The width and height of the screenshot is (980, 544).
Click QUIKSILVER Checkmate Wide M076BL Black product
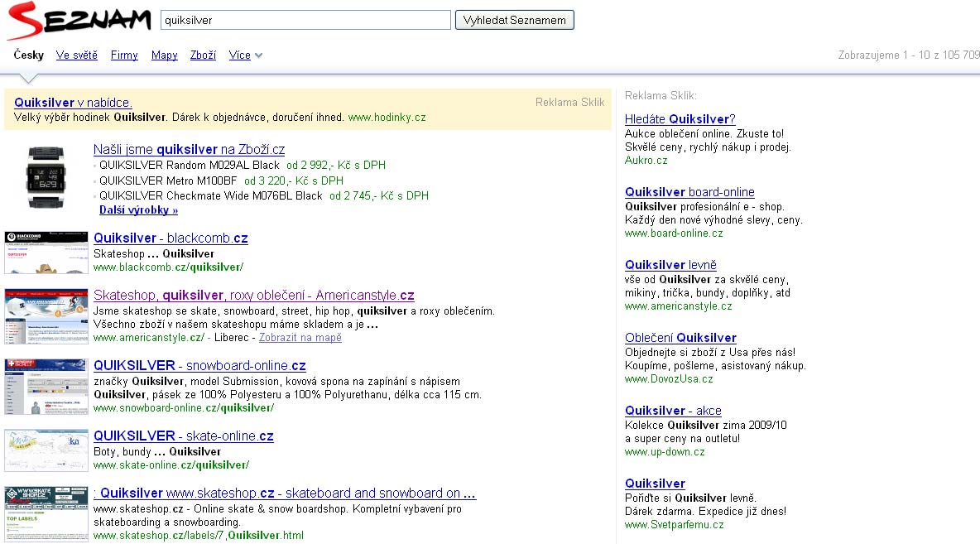pyautogui.click(x=210, y=195)
